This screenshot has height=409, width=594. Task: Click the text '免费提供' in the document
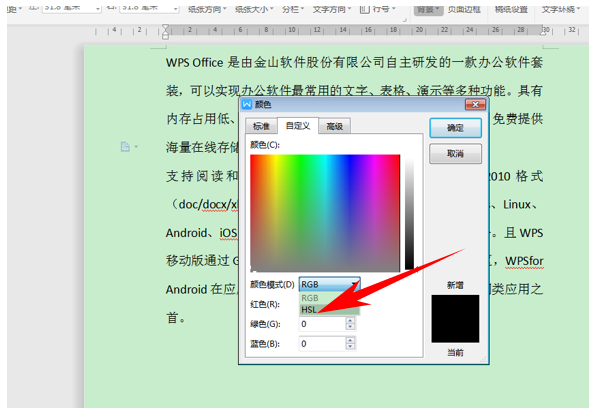(518, 119)
